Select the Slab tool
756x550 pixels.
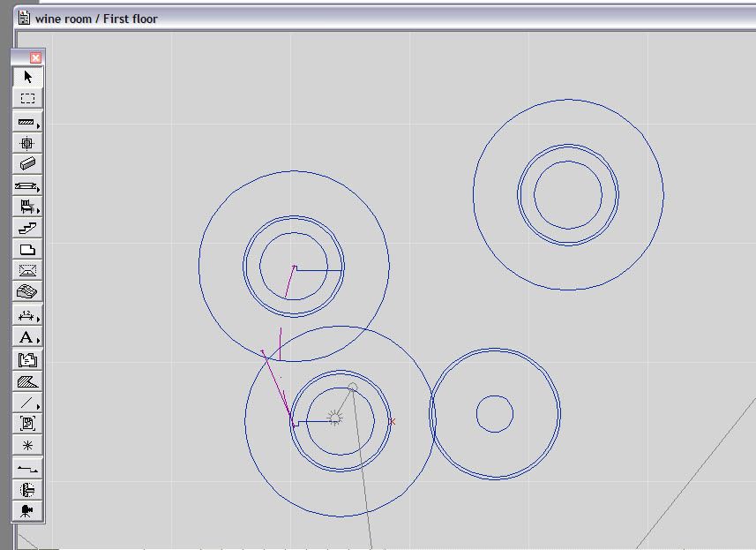click(x=27, y=249)
